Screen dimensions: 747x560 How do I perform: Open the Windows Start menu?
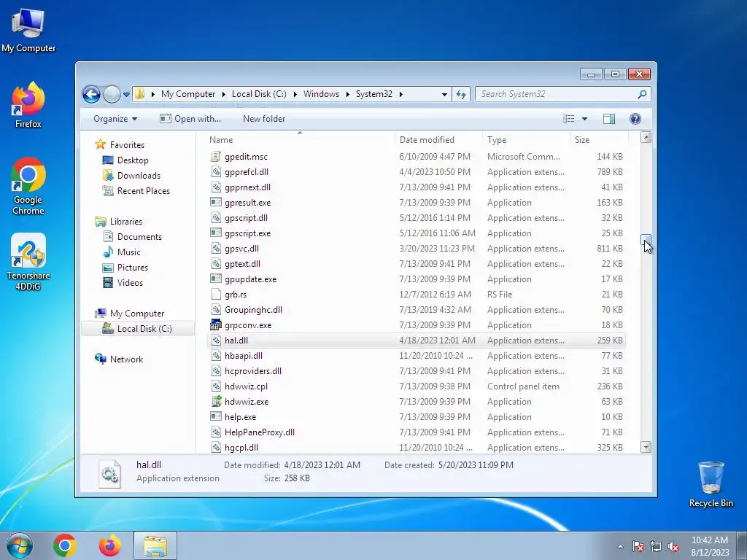20,545
